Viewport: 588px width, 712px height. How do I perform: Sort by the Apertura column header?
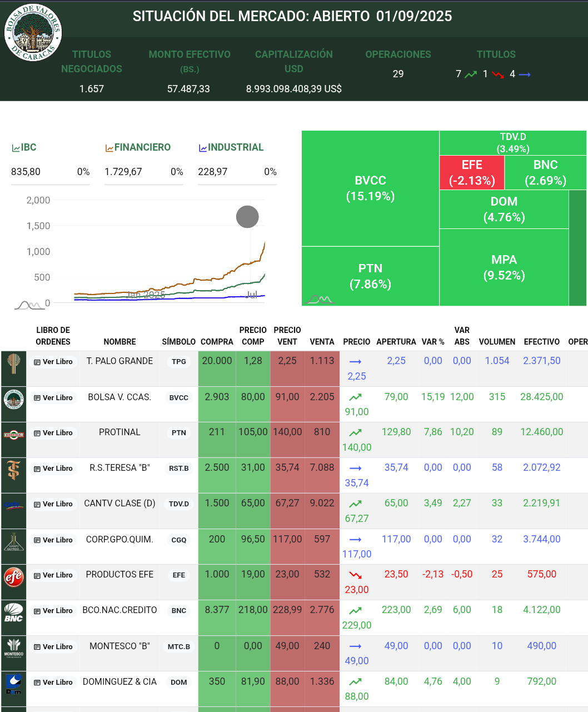pos(396,342)
